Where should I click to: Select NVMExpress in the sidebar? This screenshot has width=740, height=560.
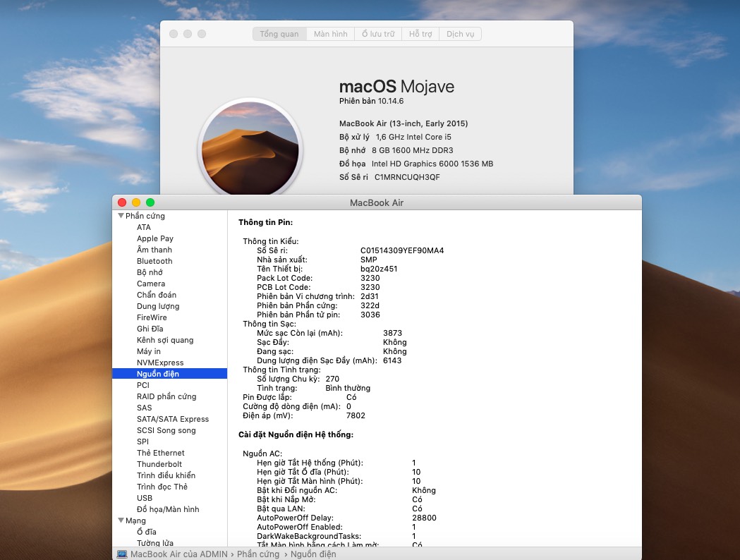[160, 363]
